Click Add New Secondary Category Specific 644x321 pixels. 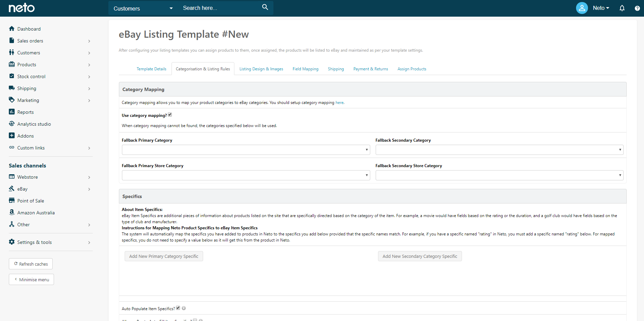420,256
